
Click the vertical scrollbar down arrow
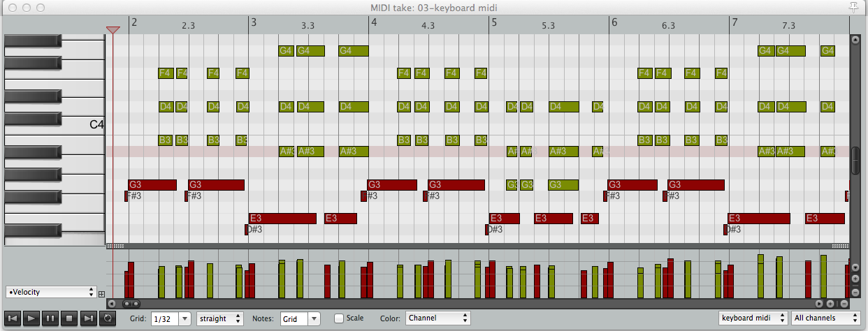(x=855, y=267)
